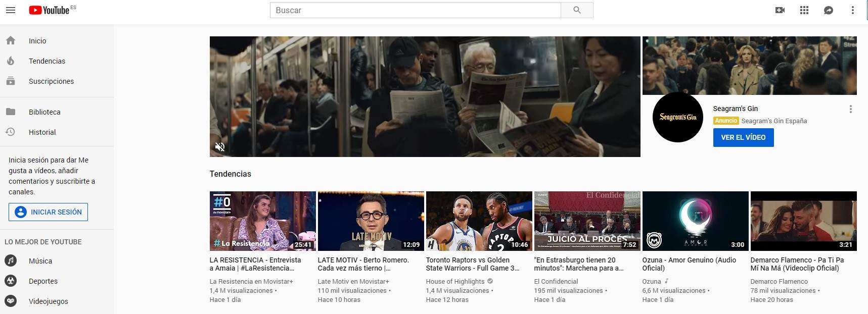868x314 pixels.
Task: Click the Seagram's Gin round logo
Action: 678,117
